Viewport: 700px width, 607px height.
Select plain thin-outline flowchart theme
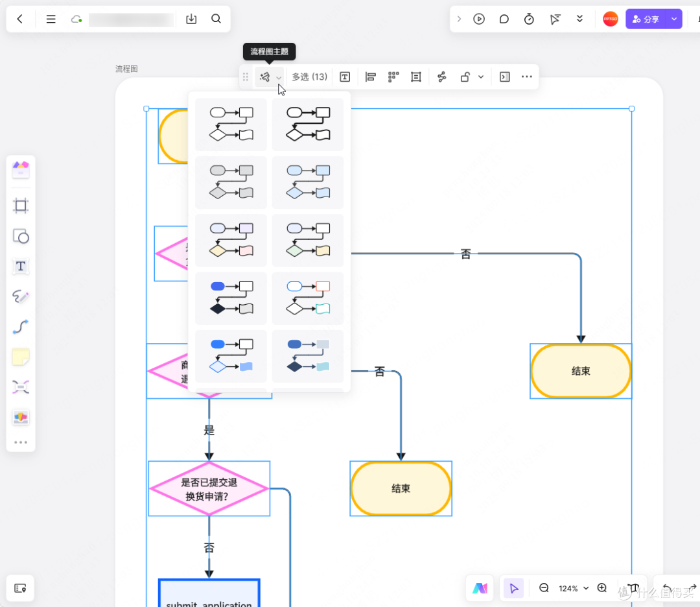231,124
